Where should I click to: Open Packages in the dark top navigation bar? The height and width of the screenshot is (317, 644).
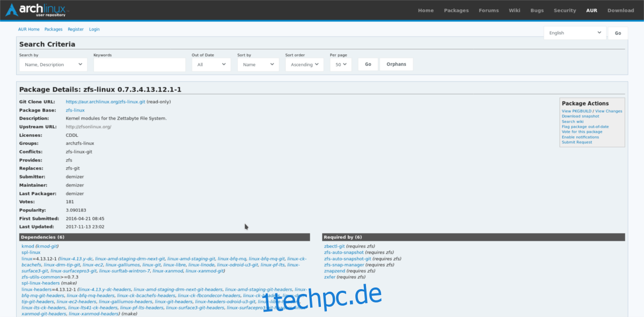click(456, 10)
